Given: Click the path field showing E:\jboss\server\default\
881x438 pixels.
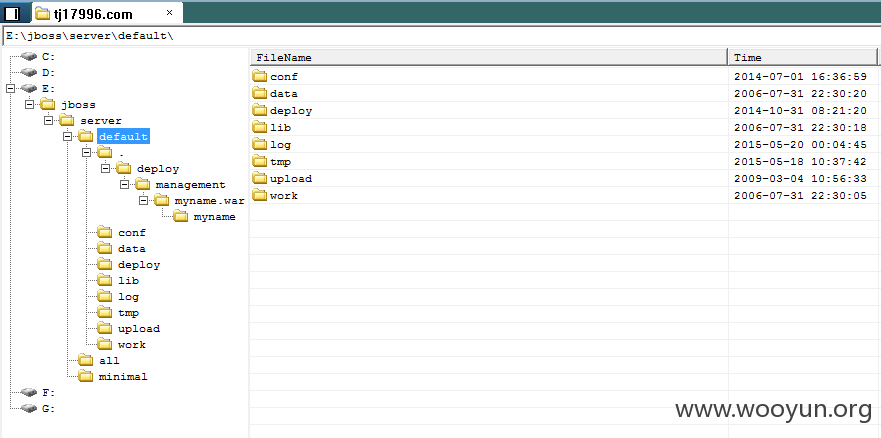Looking at the screenshot, I should 440,36.
